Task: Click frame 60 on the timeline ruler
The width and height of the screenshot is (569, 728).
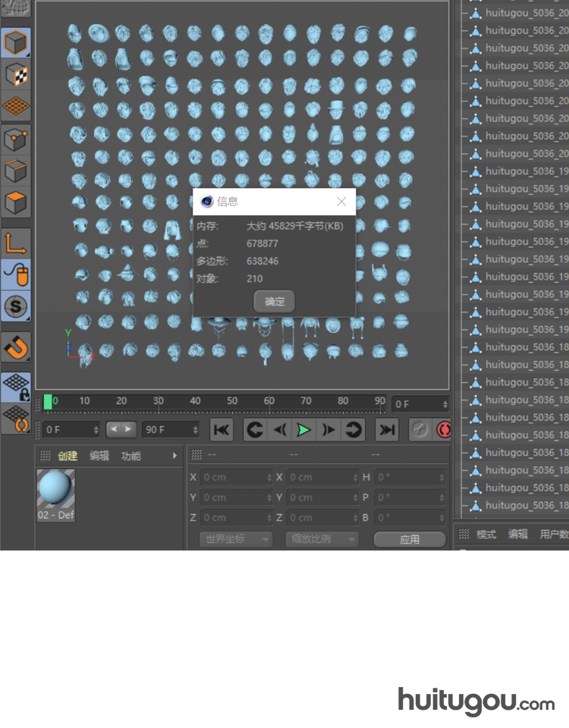Action: pos(269,401)
